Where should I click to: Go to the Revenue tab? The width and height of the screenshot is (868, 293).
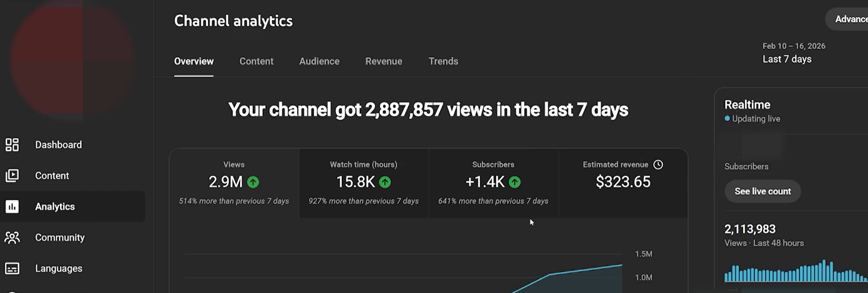[x=383, y=61]
